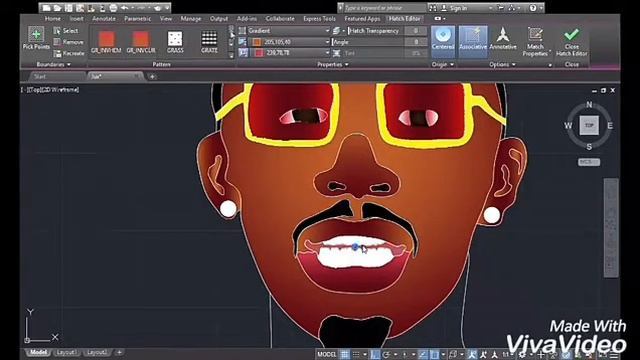This screenshot has width=640, height=360.
Task: Click the Undo arrow in Quick Access
Action: pos(124,8)
